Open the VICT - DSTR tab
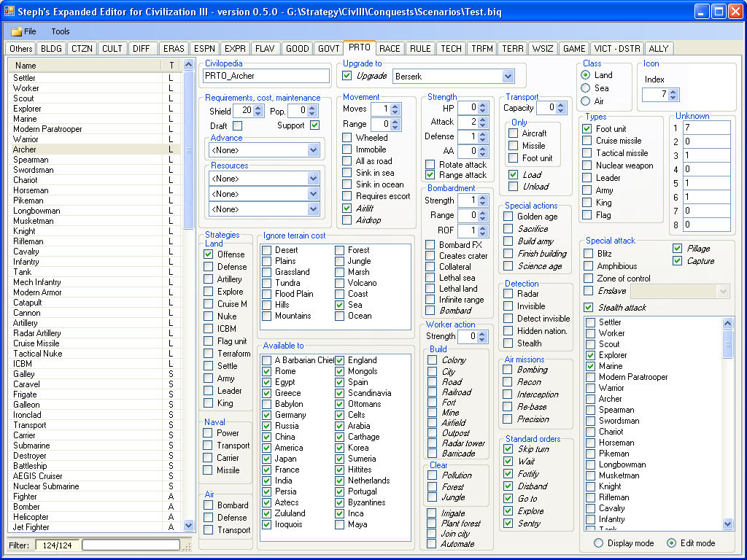This screenshot has width=747, height=560. tap(617, 49)
